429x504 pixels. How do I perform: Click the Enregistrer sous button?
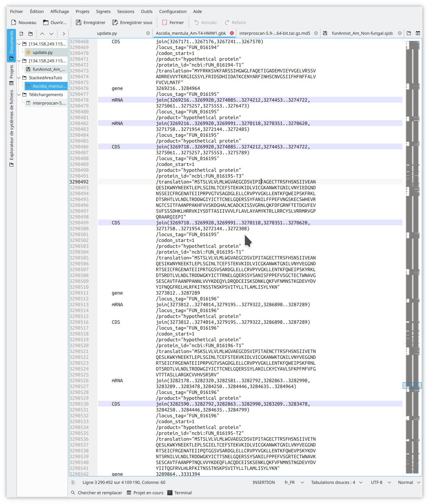(132, 22)
